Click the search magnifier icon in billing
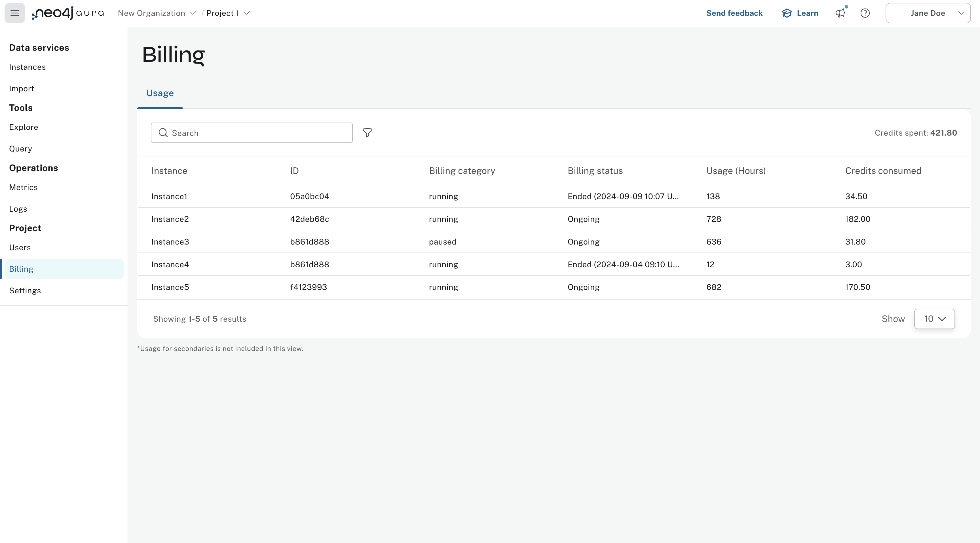 (x=163, y=132)
